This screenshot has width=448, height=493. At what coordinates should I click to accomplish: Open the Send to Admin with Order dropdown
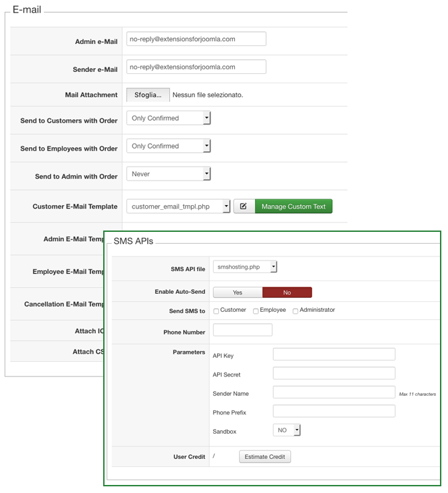tap(168, 174)
